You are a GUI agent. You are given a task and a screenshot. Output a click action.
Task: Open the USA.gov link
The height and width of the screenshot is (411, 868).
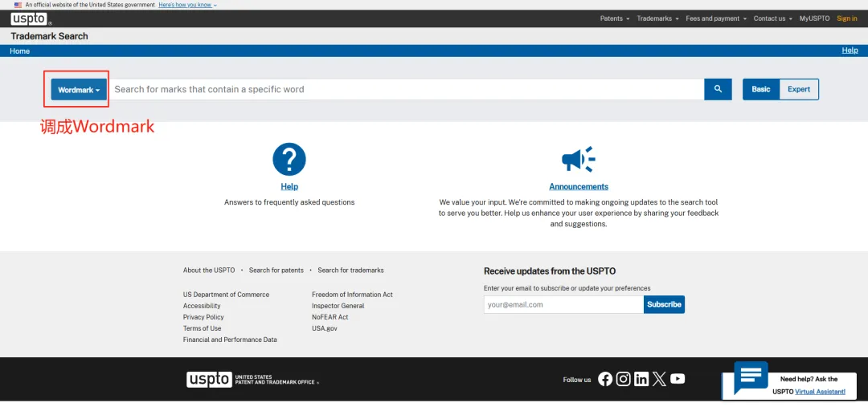point(325,328)
